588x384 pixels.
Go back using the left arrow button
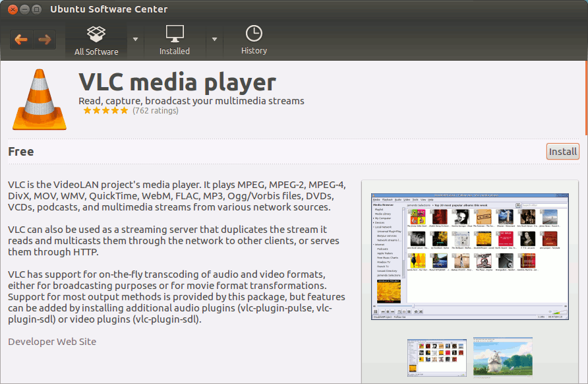coord(21,40)
